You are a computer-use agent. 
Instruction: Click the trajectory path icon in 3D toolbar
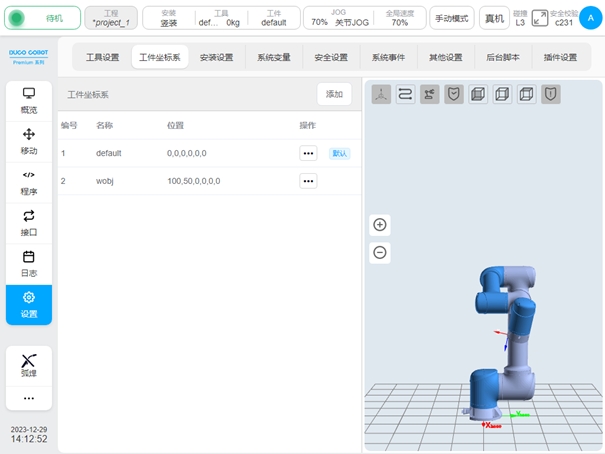point(406,94)
